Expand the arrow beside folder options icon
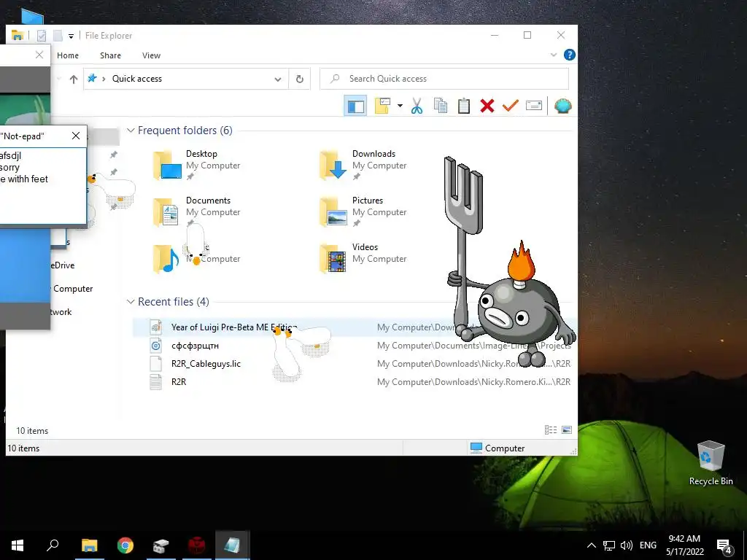 coord(400,106)
